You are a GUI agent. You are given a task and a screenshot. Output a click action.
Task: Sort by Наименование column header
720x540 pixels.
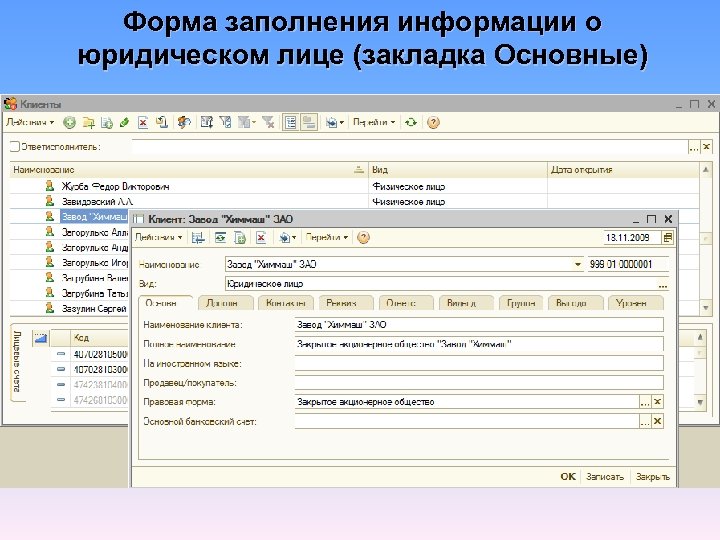189,170
